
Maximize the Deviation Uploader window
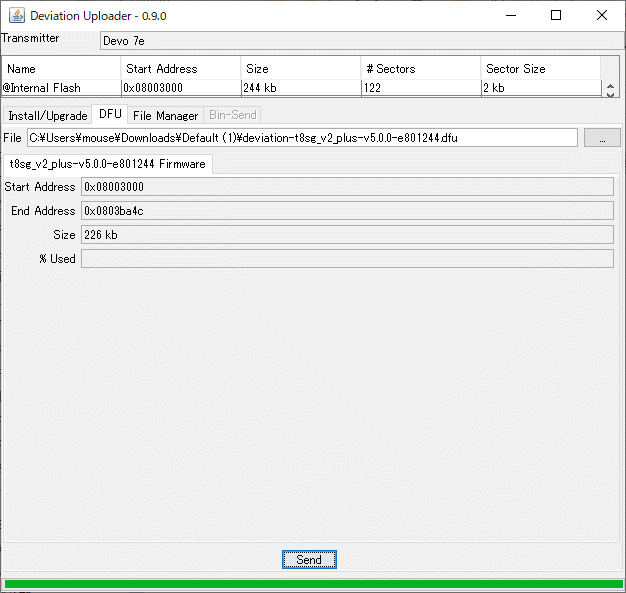(x=556, y=16)
